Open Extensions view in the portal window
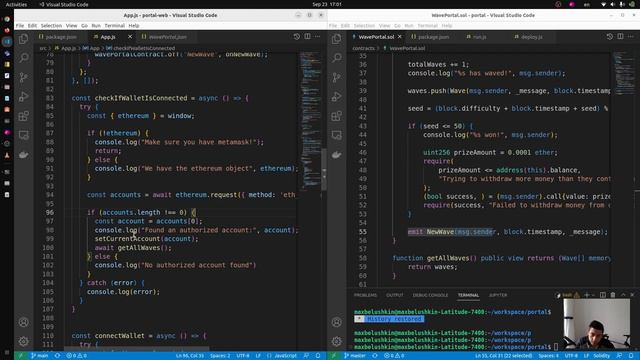The height and width of the screenshot is (360, 640). tap(337, 116)
